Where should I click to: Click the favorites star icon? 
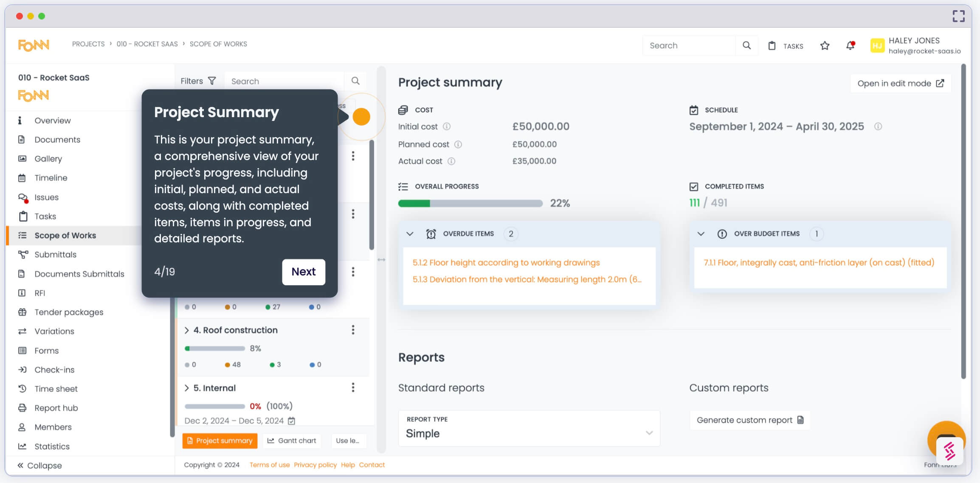tap(825, 45)
